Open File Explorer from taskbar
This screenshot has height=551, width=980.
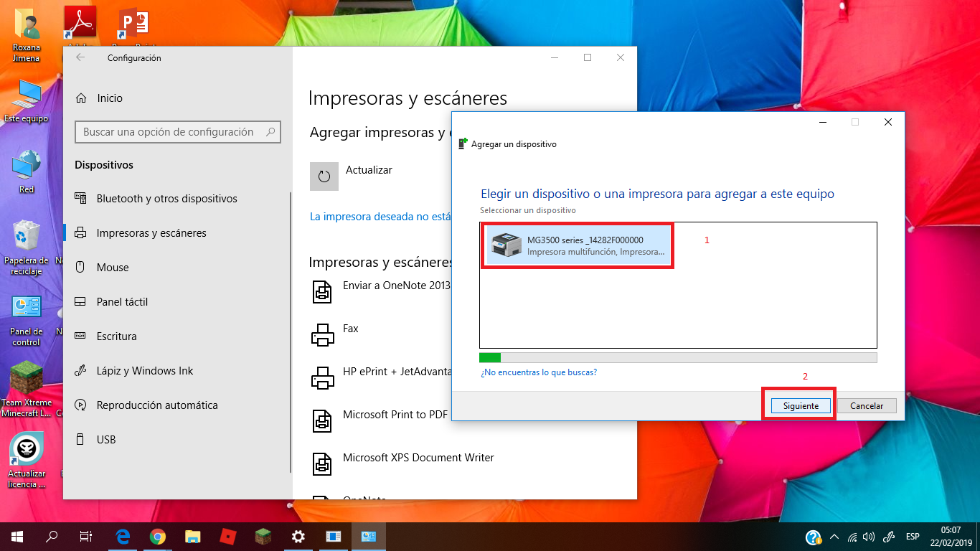click(x=192, y=537)
